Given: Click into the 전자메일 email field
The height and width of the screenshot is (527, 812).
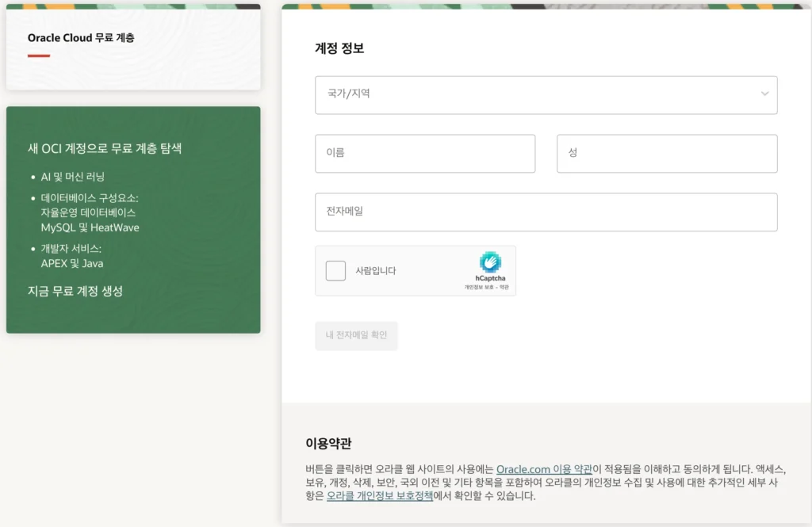Looking at the screenshot, I should 546,212.
